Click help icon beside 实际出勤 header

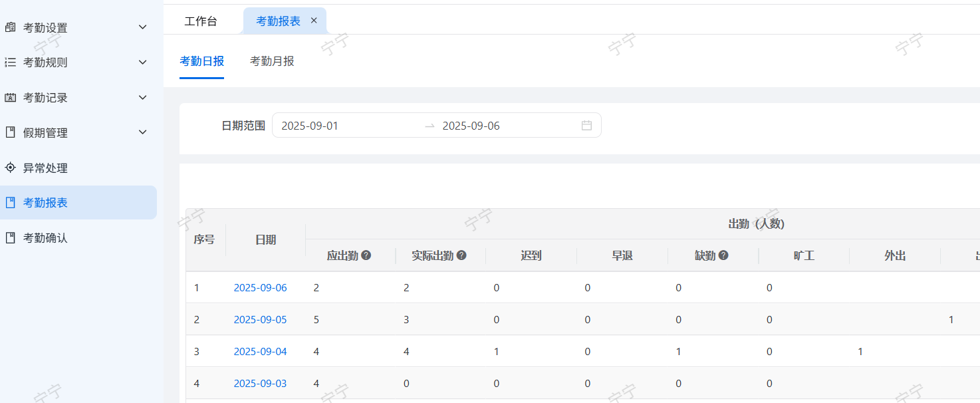461,255
